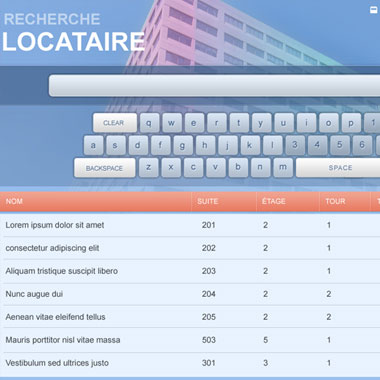Image resolution: width=380 pixels, height=380 pixels.
Task: Click suite number 503
Action: pos(208,340)
